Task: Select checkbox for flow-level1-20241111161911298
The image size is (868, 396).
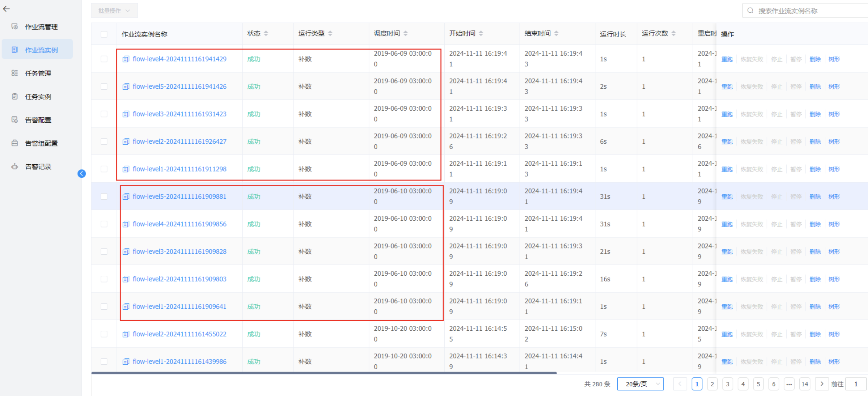Action: pyautogui.click(x=104, y=169)
